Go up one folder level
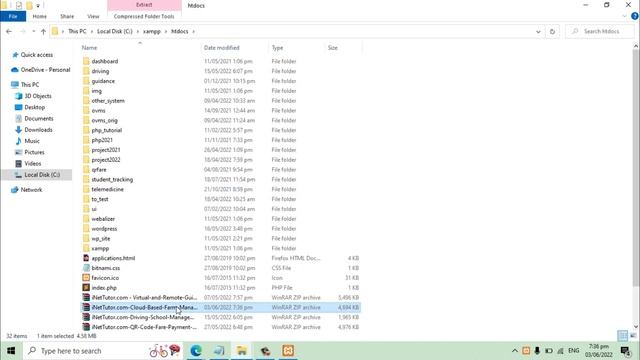640x360 pixels. pos(43,31)
